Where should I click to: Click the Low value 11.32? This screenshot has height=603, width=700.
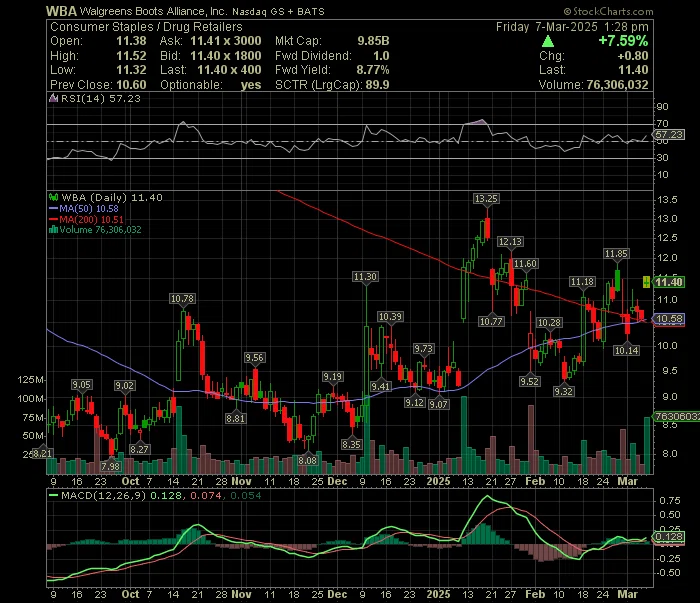click(x=131, y=70)
